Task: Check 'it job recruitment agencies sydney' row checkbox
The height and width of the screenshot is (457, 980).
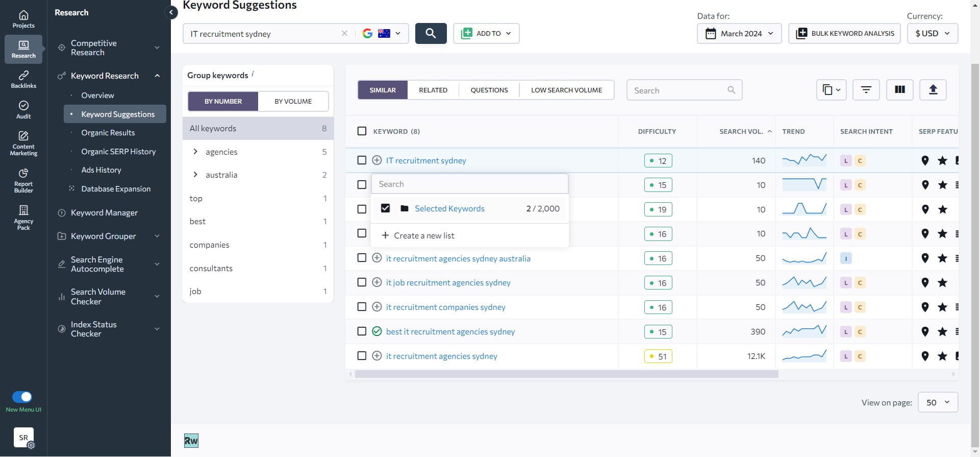Action: point(362,282)
